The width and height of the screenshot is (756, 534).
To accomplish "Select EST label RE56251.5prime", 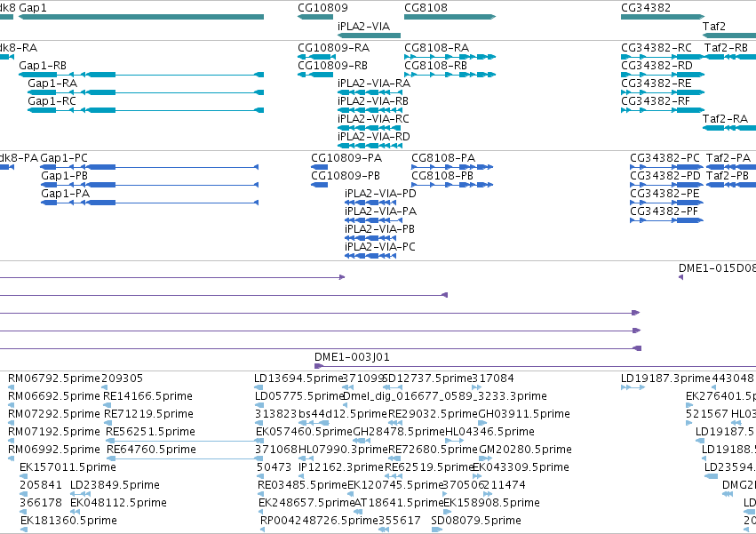I will 150,432.
